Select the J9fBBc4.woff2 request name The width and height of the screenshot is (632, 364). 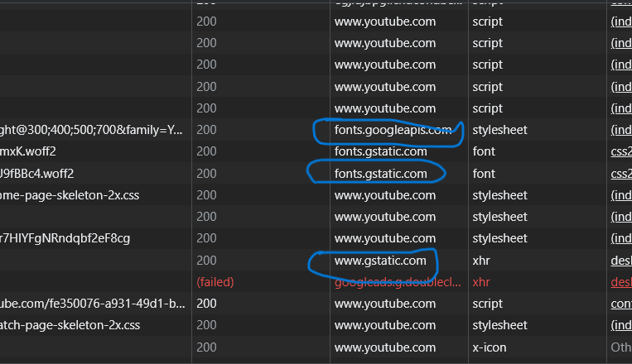36,174
